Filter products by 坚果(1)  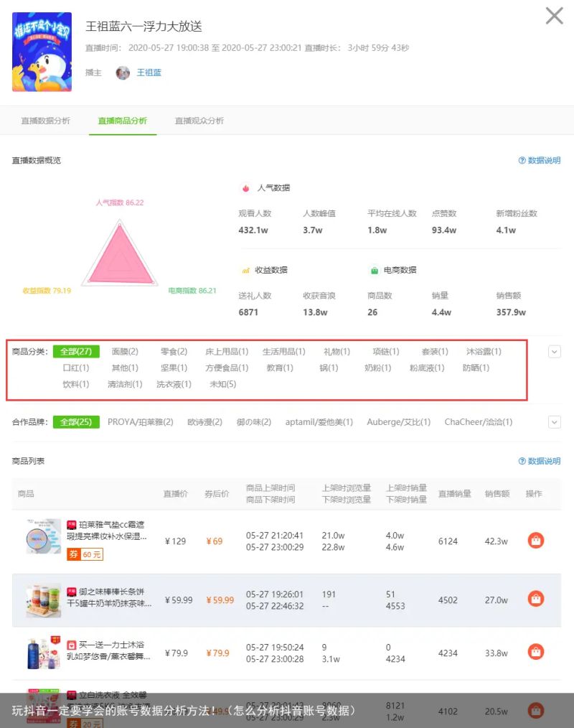[174, 368]
